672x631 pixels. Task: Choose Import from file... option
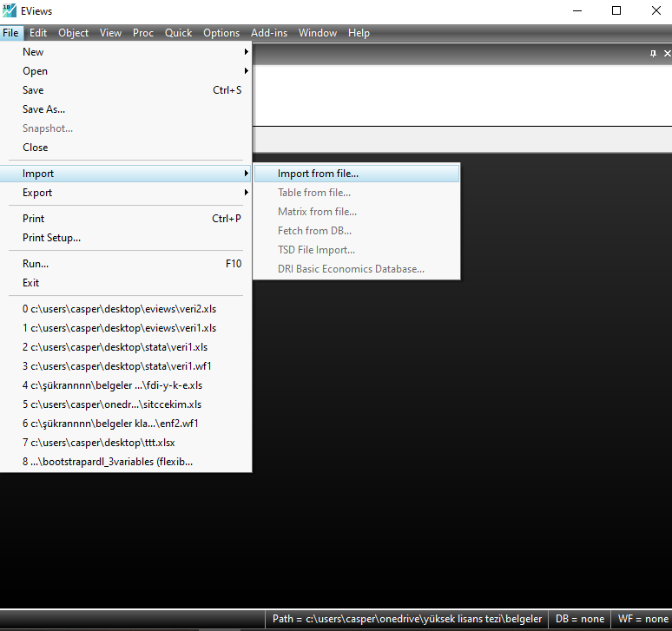pos(357,174)
